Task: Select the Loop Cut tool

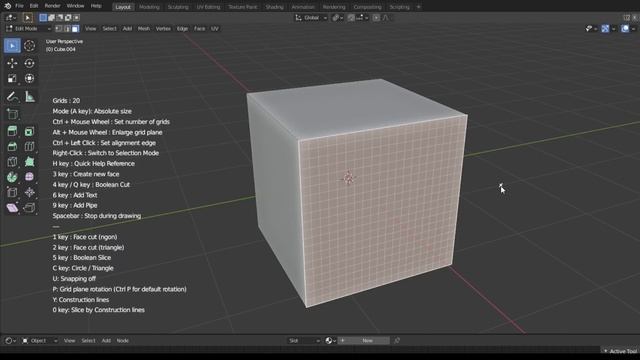Action: pyautogui.click(x=29, y=147)
